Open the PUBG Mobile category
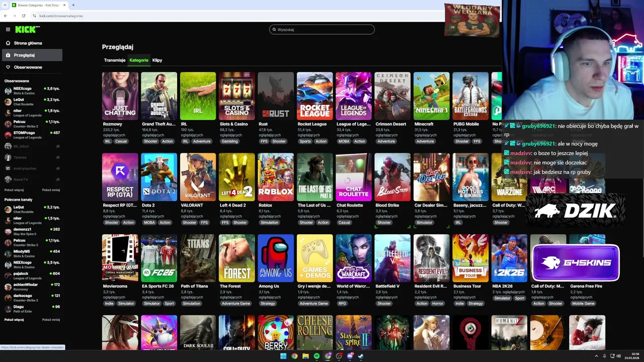The height and width of the screenshot is (362, 644). tap(470, 96)
